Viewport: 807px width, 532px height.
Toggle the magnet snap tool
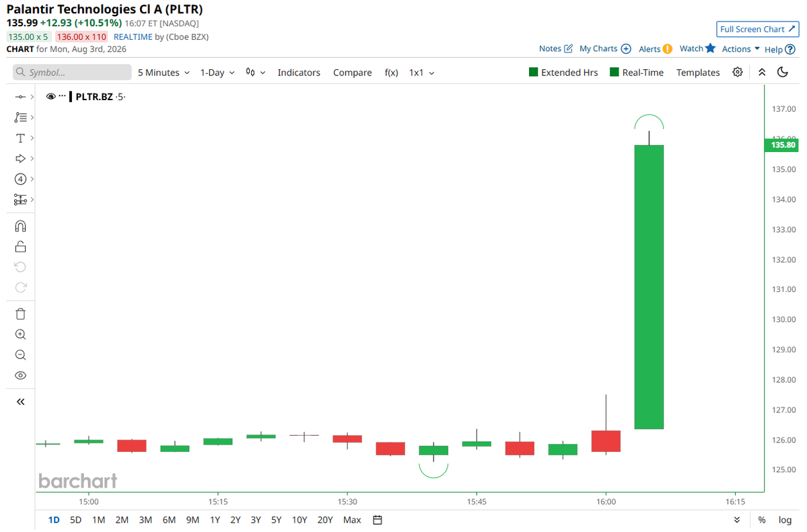[20, 227]
